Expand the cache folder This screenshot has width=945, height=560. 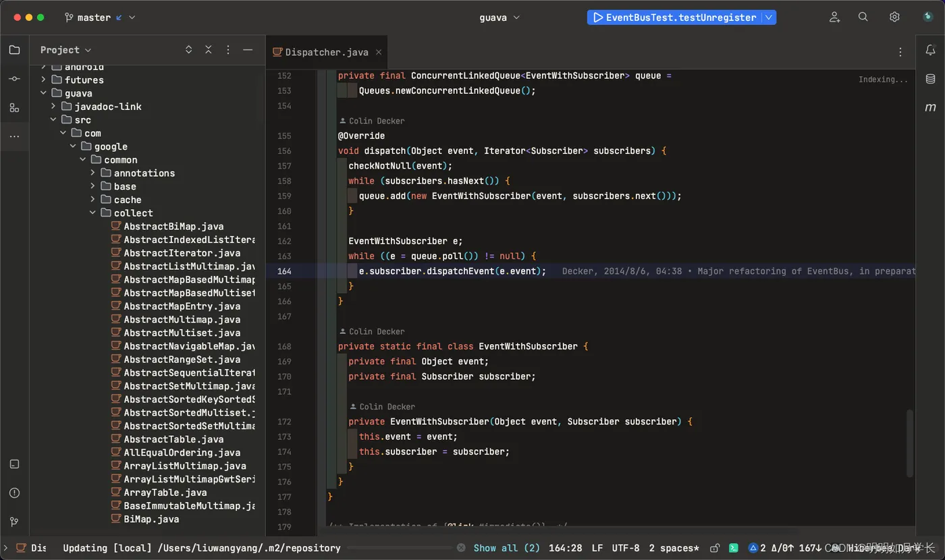pos(93,200)
